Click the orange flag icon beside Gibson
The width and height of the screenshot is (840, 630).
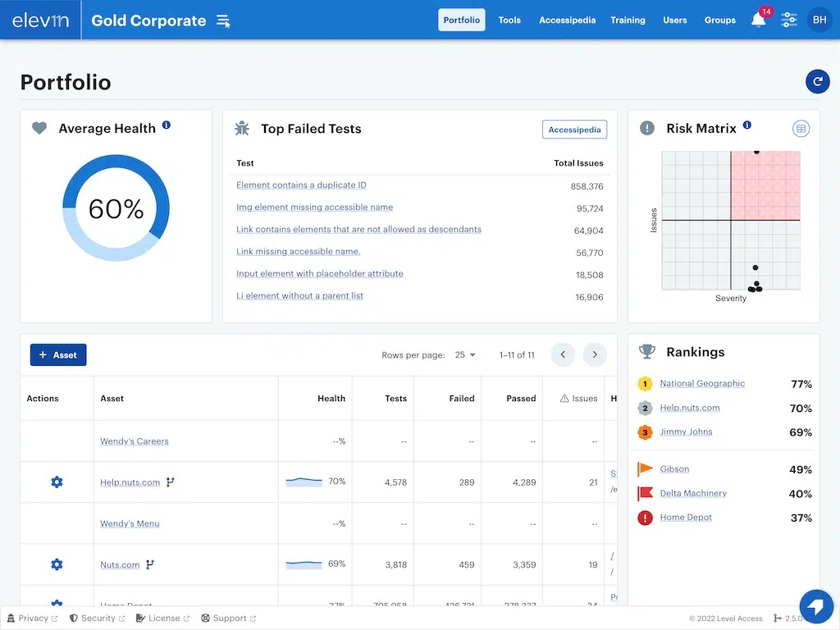645,468
